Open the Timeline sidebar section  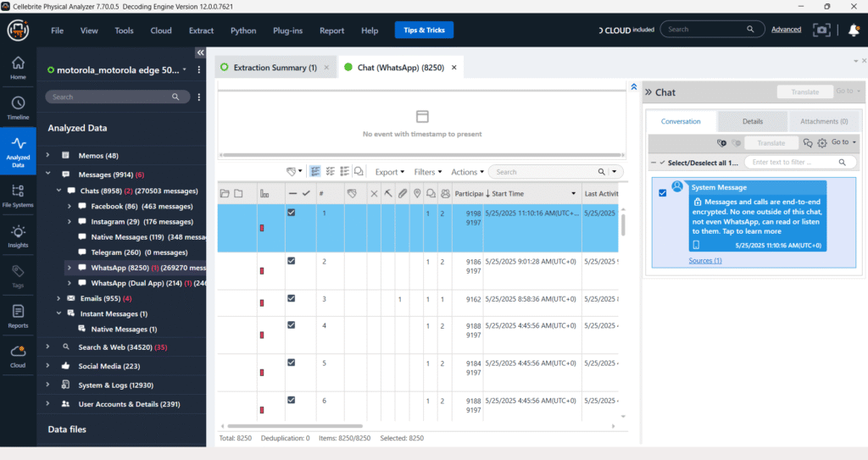[19, 108]
